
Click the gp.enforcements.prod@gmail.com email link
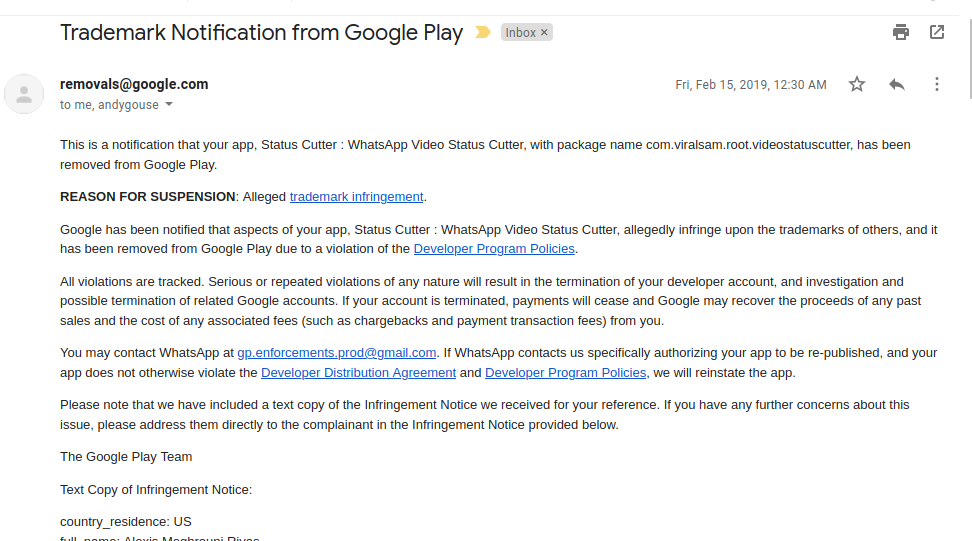[x=337, y=353]
